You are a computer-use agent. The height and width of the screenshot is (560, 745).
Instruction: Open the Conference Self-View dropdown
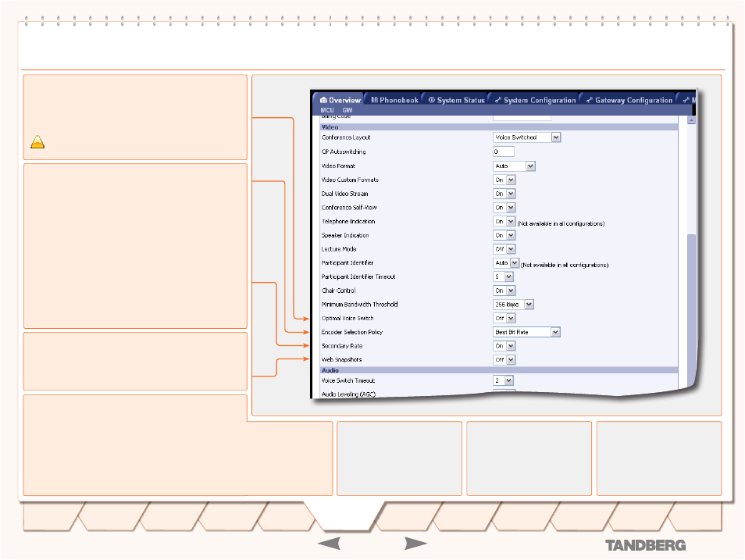point(504,207)
